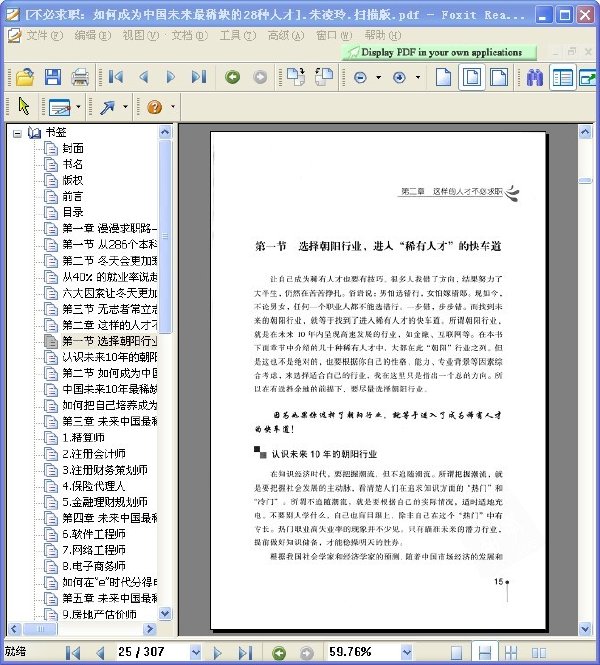
Task: Go to previous view with the green arrow
Action: tap(232, 77)
